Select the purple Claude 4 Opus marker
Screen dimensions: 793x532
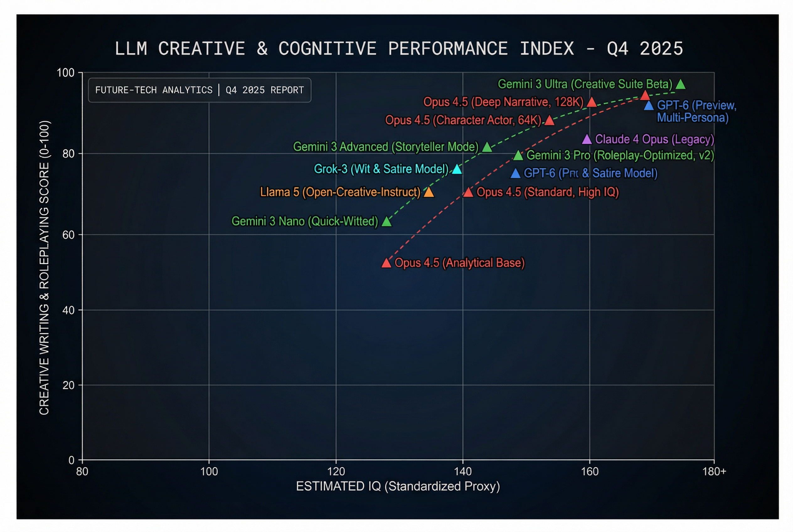tap(586, 140)
